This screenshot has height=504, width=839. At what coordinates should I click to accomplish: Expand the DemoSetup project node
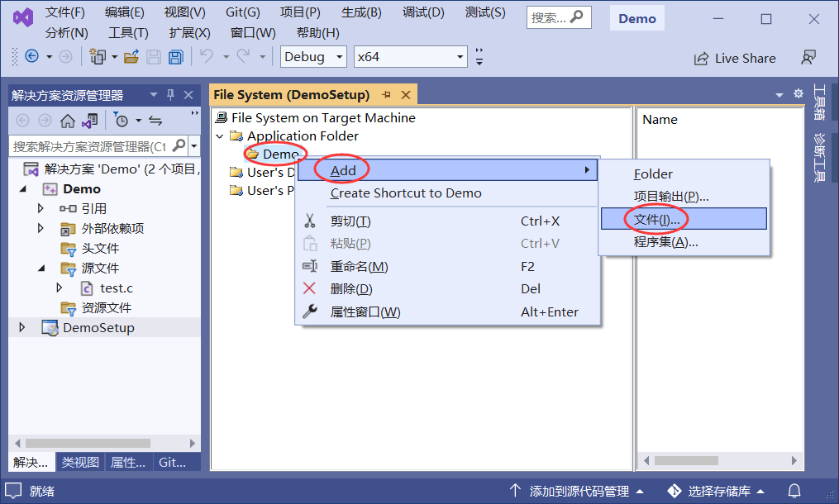[22, 327]
